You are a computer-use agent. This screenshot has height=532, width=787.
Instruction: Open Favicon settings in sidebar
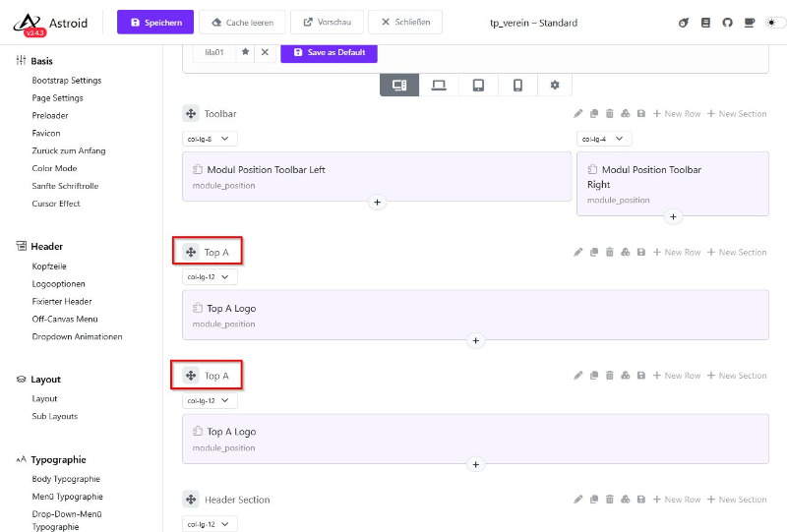[45, 133]
